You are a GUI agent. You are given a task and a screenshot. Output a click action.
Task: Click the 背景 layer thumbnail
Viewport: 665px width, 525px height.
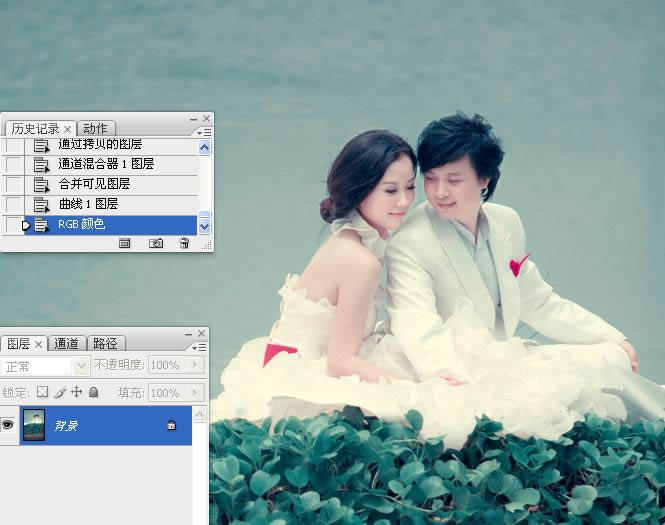point(34,426)
